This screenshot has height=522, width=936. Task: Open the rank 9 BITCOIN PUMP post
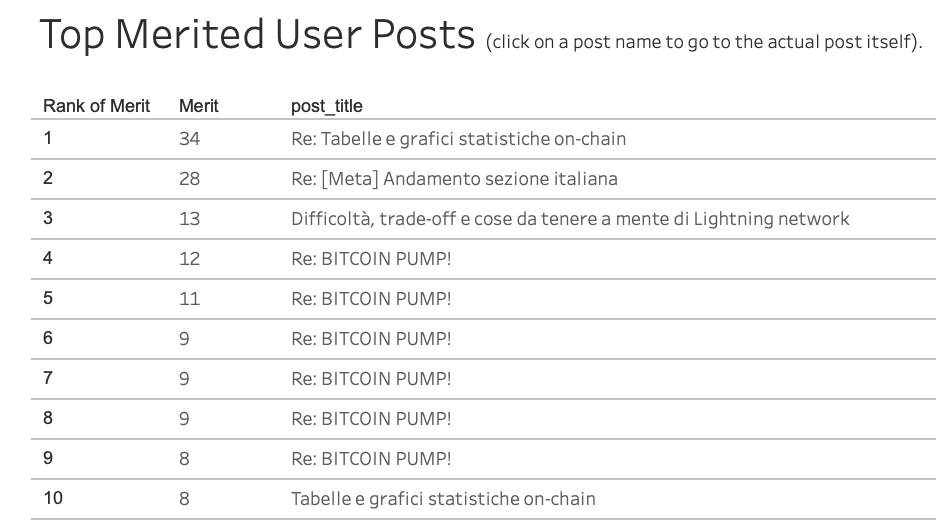point(371,459)
